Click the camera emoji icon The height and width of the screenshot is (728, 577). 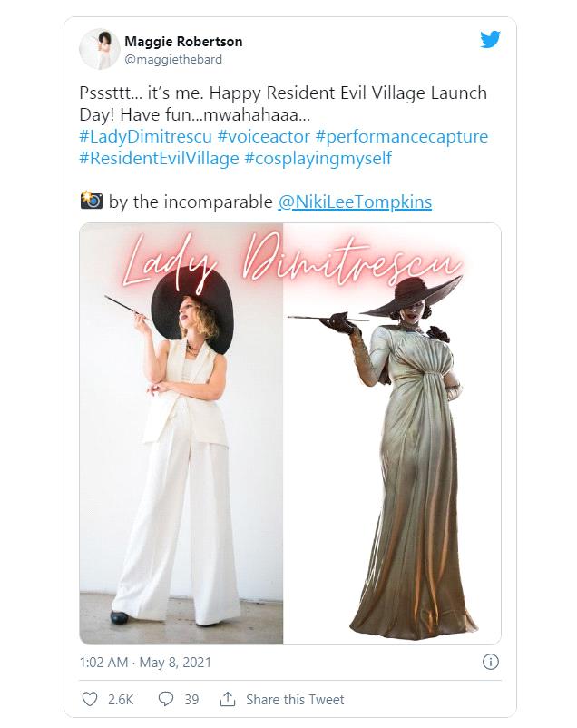tap(92, 201)
